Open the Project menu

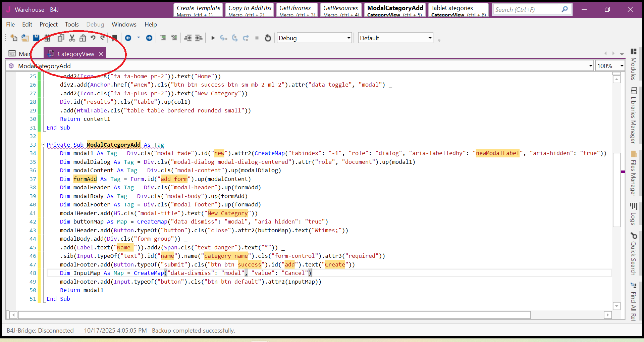(x=48, y=25)
